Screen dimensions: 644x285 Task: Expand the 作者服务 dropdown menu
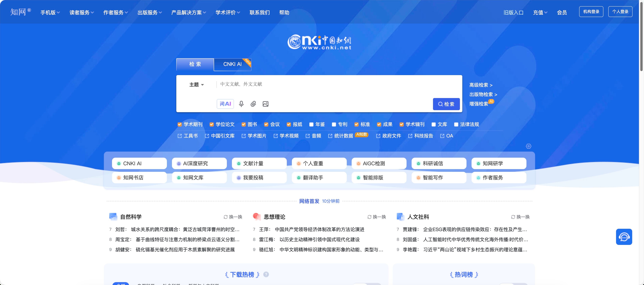pos(116,12)
